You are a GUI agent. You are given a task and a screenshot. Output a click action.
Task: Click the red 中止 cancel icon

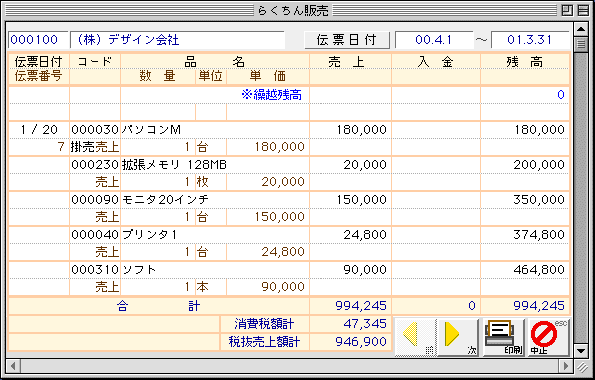click(x=548, y=336)
